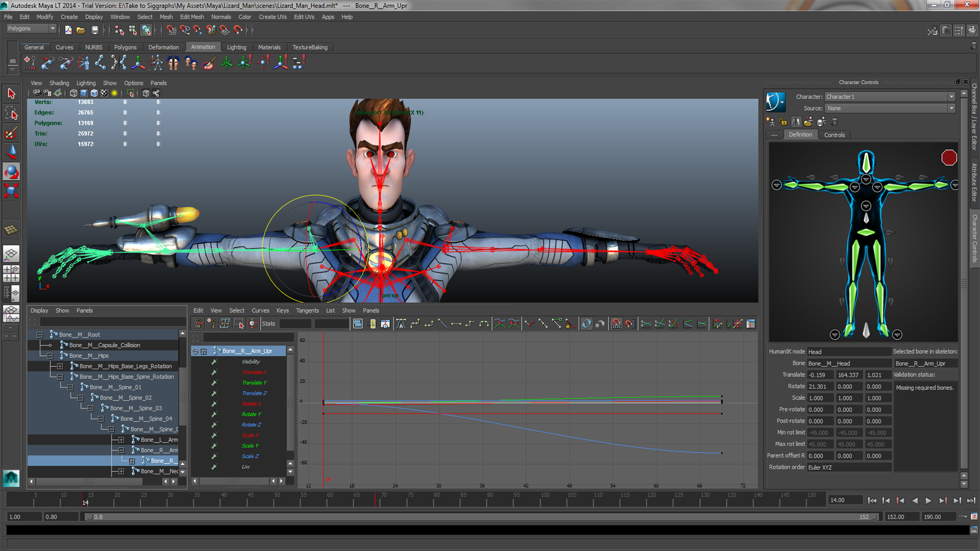Screen dimensions: 980x551
Task: Open the Source dropdown showing None
Action: (x=889, y=108)
